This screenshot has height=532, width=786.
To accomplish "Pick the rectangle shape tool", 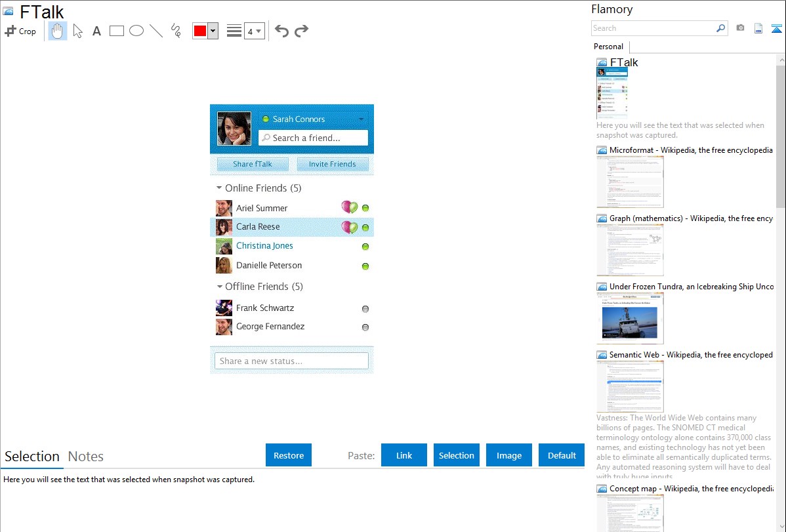I will (x=116, y=31).
